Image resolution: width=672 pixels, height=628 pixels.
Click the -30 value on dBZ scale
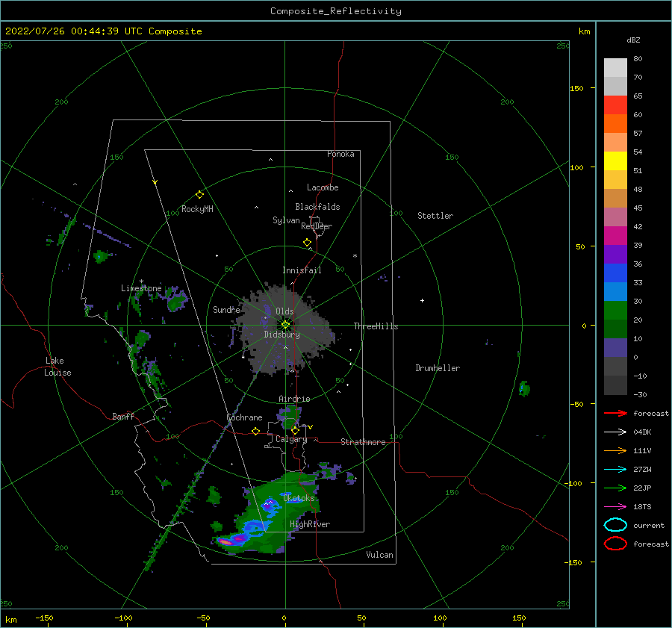point(640,394)
